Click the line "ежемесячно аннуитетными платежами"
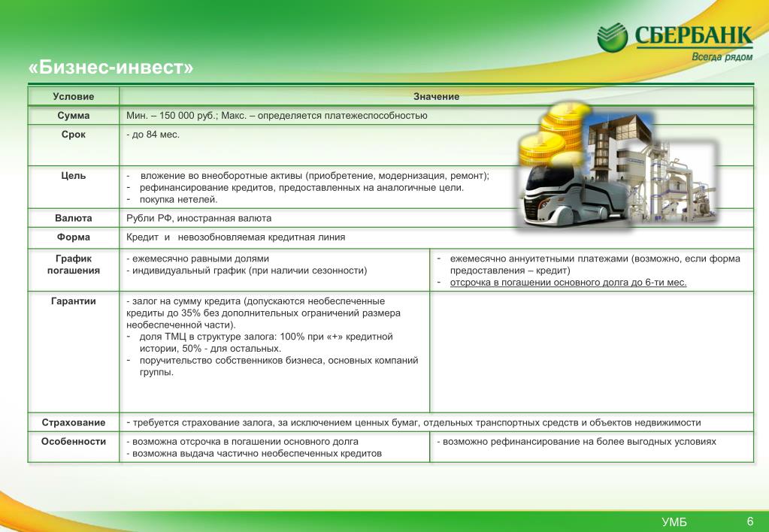Viewport: 769px width, 532px height. coord(595,264)
